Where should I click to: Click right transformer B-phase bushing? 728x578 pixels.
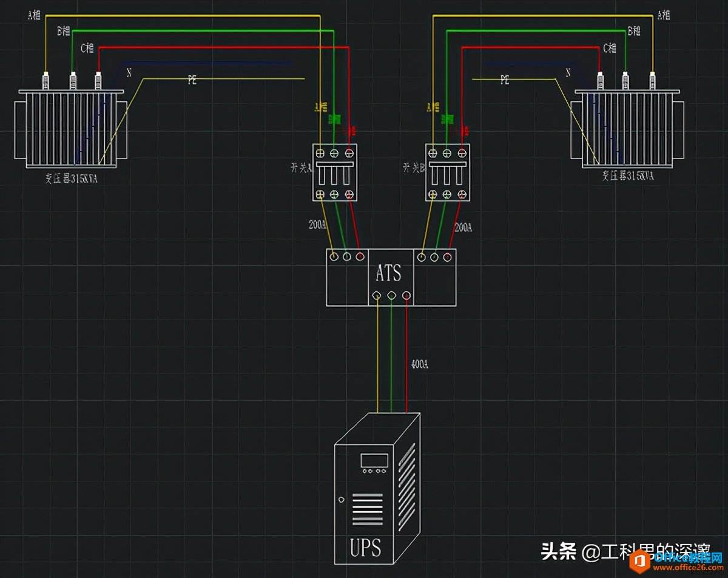click(625, 81)
